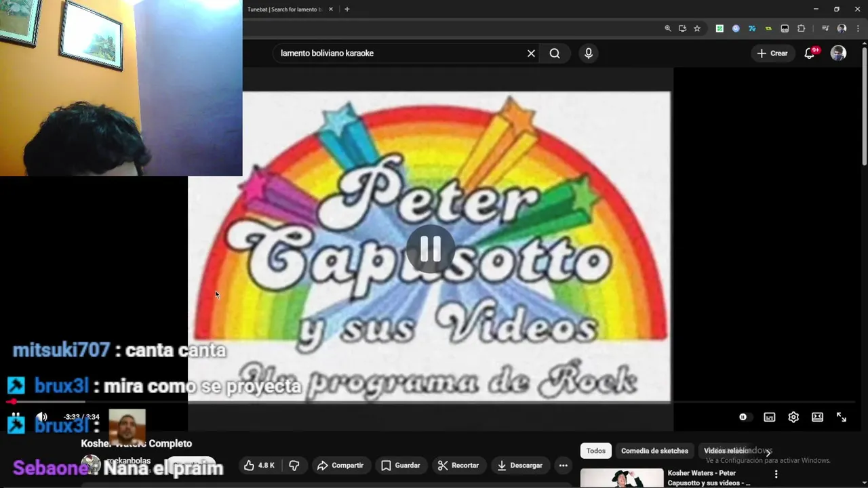
Task: Save the video with Guardar
Action: pyautogui.click(x=401, y=466)
